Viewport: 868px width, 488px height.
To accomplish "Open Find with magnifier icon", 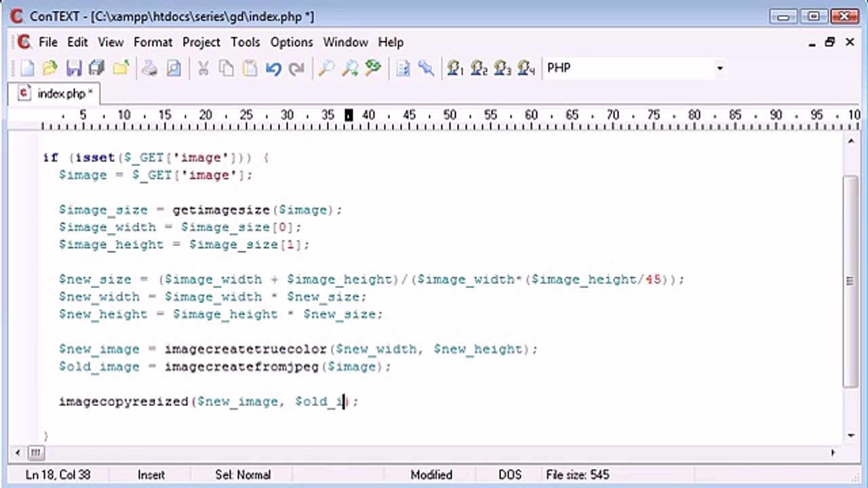I will pos(326,68).
